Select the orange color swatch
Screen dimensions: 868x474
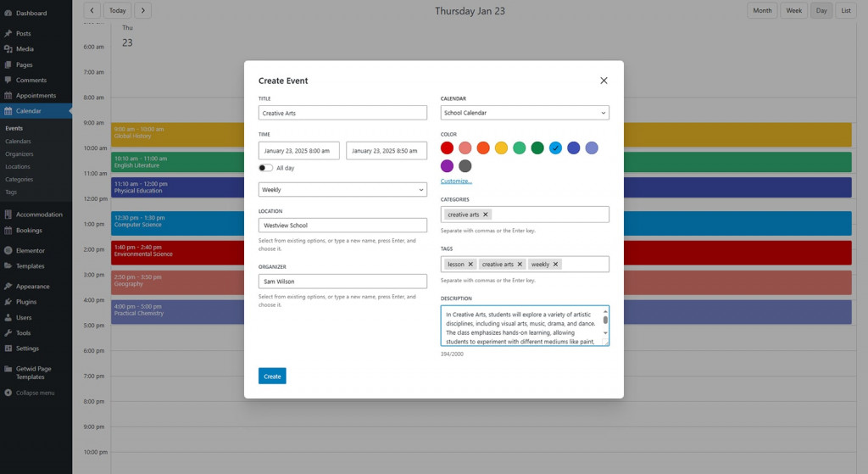click(x=483, y=148)
